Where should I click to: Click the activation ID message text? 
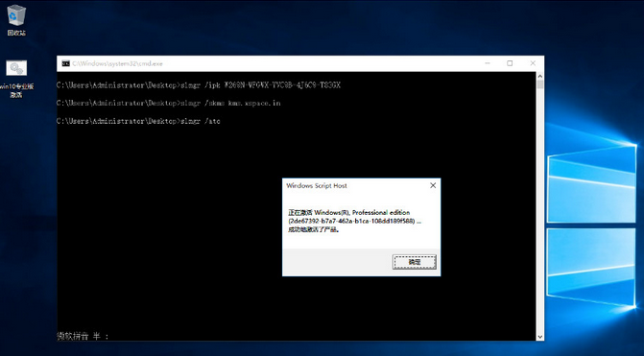click(x=354, y=221)
